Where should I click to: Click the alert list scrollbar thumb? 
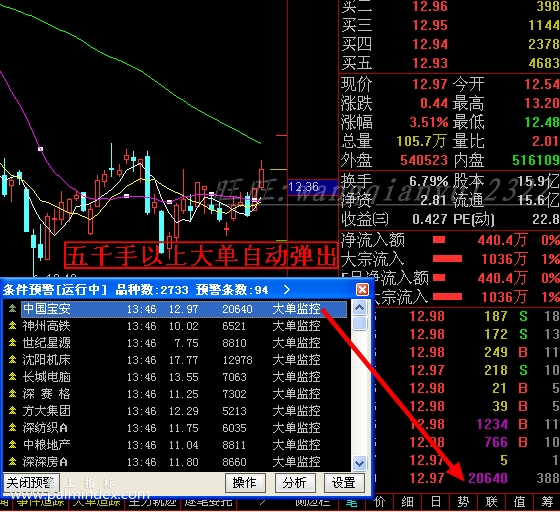point(359,324)
